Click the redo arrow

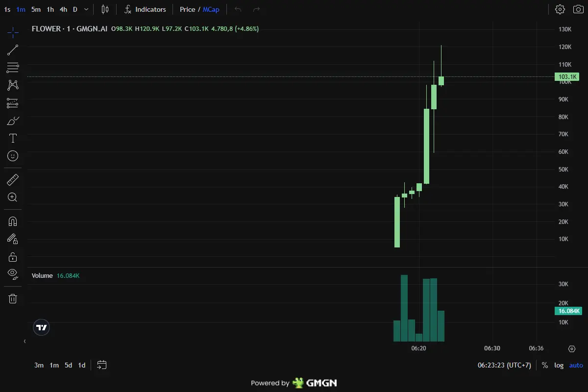(x=256, y=9)
